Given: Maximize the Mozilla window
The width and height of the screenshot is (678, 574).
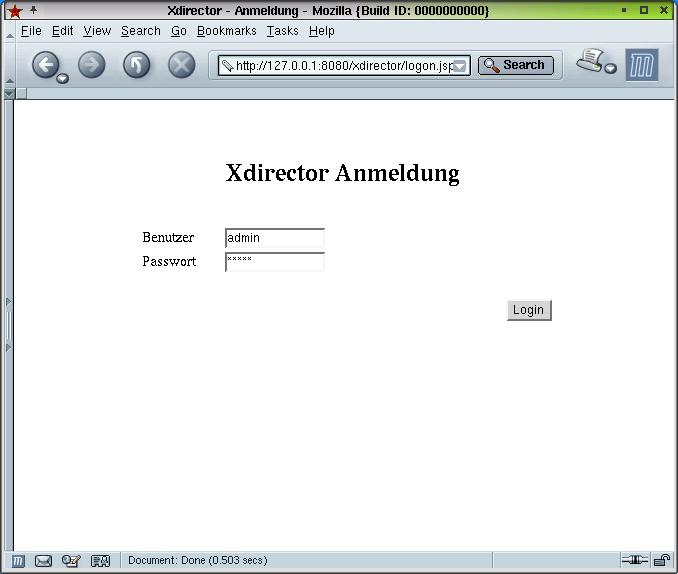Looking at the screenshot, I should coord(643,10).
